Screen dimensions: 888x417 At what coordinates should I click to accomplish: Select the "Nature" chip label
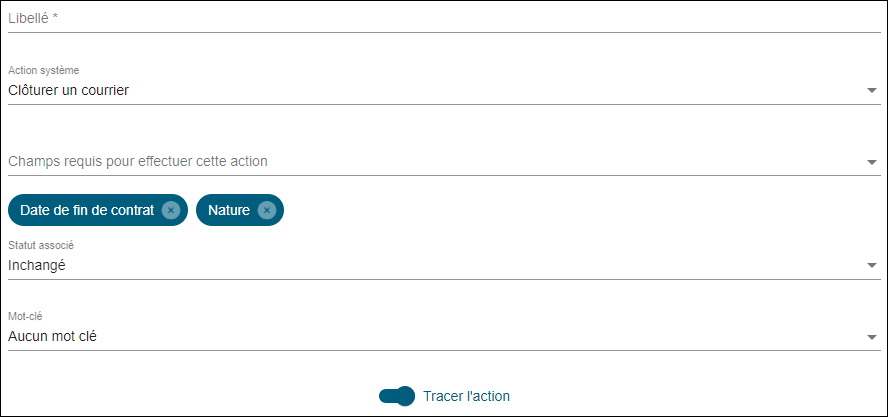[x=228, y=210]
